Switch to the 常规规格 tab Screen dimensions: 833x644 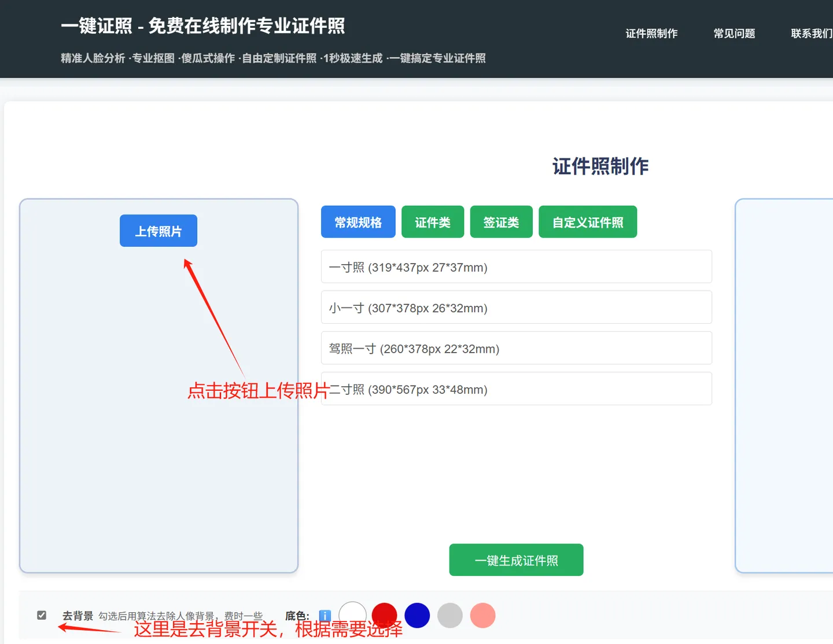pos(358,222)
